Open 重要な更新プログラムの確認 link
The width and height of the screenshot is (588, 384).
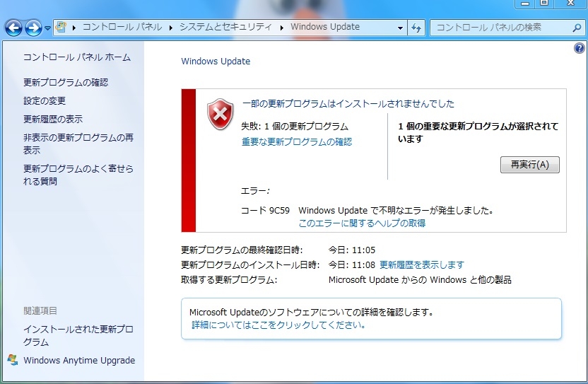(x=297, y=141)
